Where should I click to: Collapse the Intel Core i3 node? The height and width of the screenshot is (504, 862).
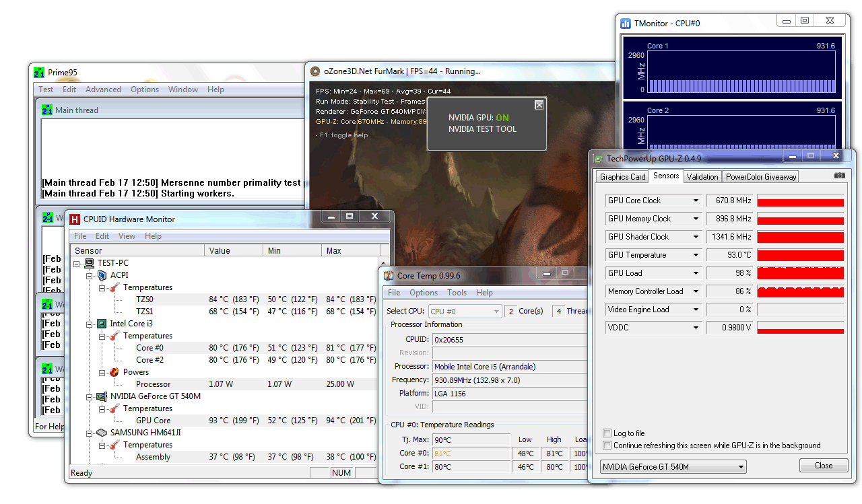pyautogui.click(x=90, y=324)
